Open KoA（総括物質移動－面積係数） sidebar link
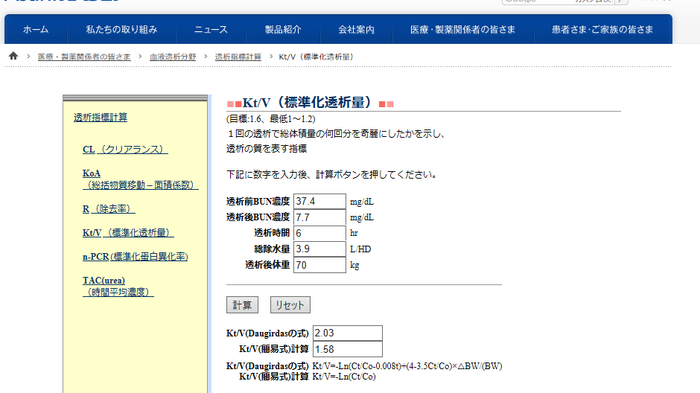This screenshot has height=393, width=700. pos(140,179)
